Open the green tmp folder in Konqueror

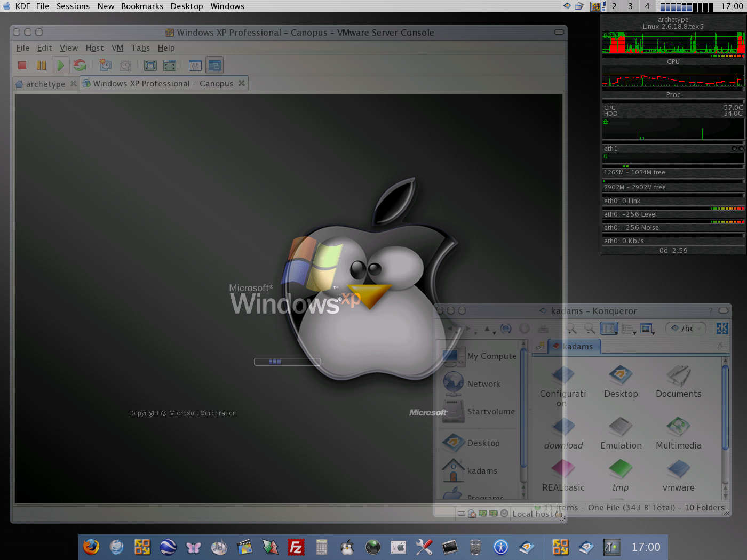pos(621,476)
